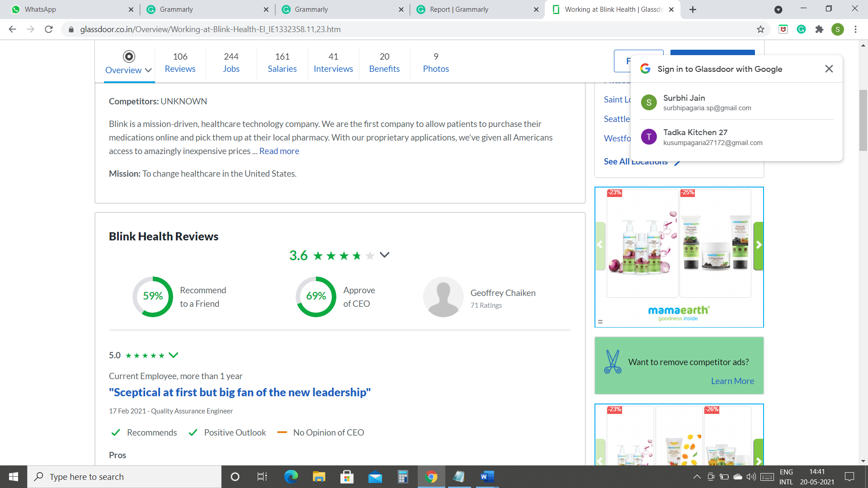Image resolution: width=868 pixels, height=488 pixels.
Task: Open the Grammarly extension icon
Action: pos(801,29)
